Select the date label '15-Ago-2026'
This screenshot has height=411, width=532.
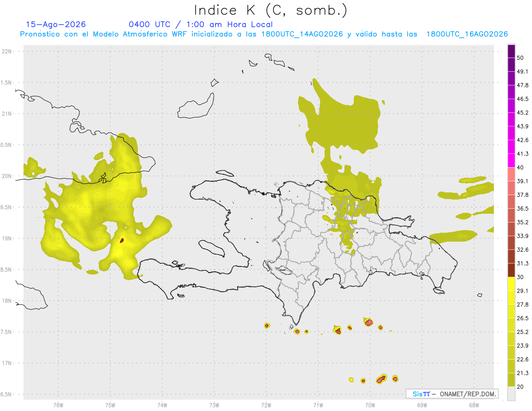click(56, 24)
